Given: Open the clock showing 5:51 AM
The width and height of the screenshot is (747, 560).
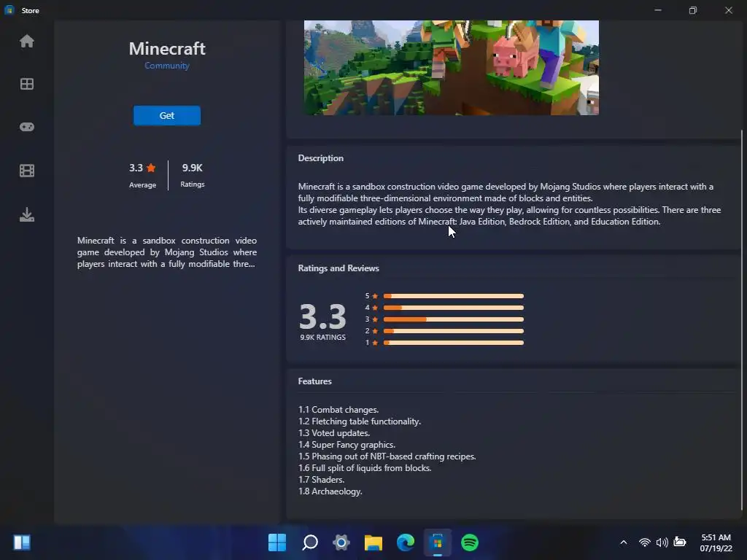Looking at the screenshot, I should [x=716, y=542].
